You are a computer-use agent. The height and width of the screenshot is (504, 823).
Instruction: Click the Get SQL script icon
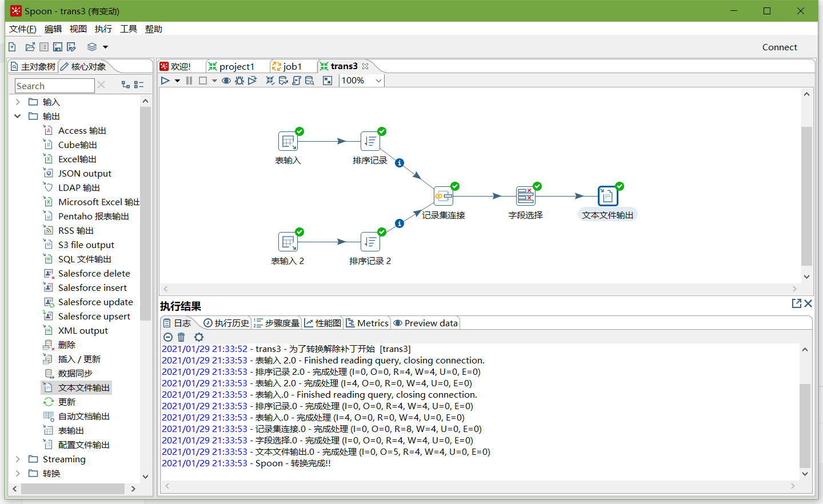point(297,81)
